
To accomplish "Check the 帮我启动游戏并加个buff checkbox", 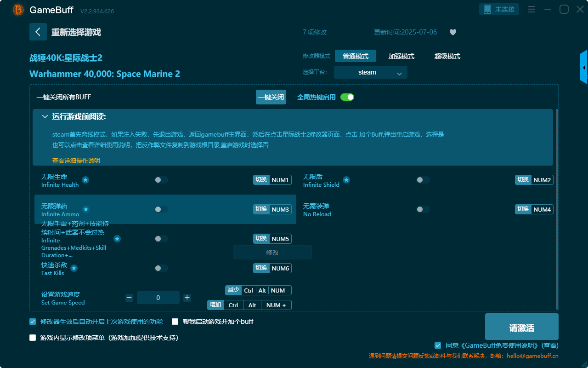I will [175, 322].
